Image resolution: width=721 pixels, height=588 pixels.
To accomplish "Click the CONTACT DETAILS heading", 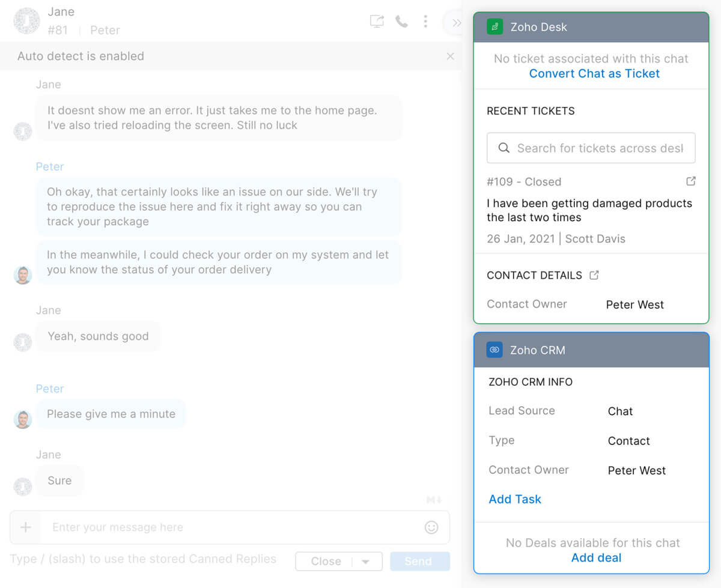I will [x=534, y=275].
